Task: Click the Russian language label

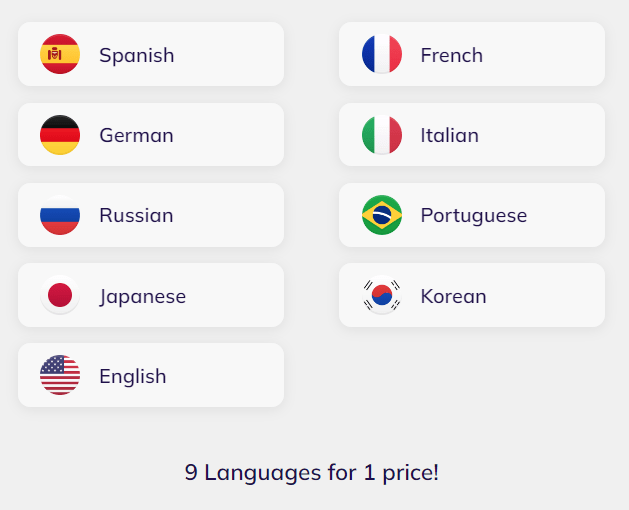Action: 136,215
